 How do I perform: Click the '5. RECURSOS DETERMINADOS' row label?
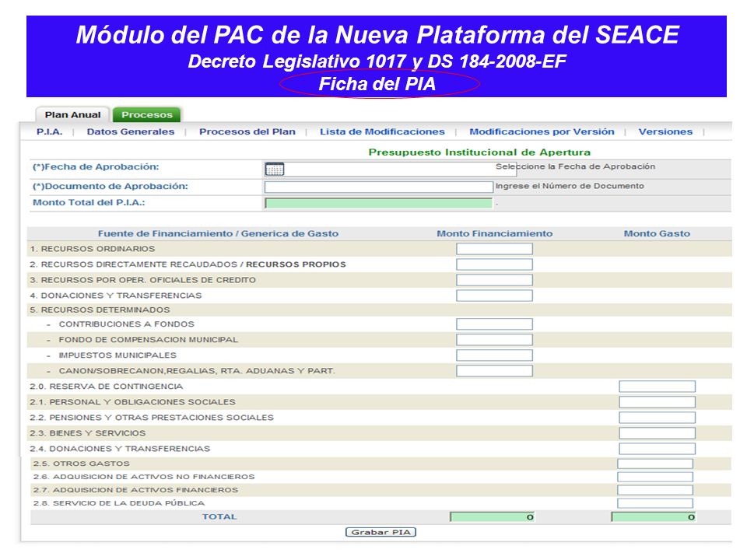coord(100,310)
